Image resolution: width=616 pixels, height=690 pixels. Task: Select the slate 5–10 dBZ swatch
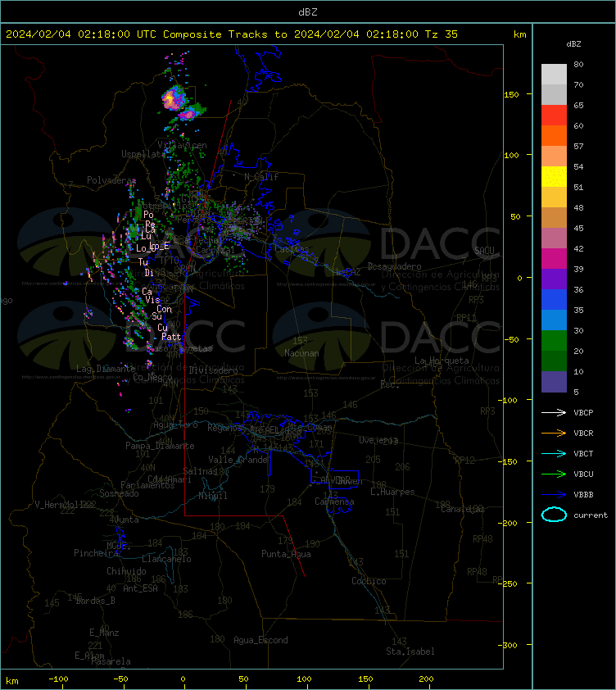coord(554,382)
